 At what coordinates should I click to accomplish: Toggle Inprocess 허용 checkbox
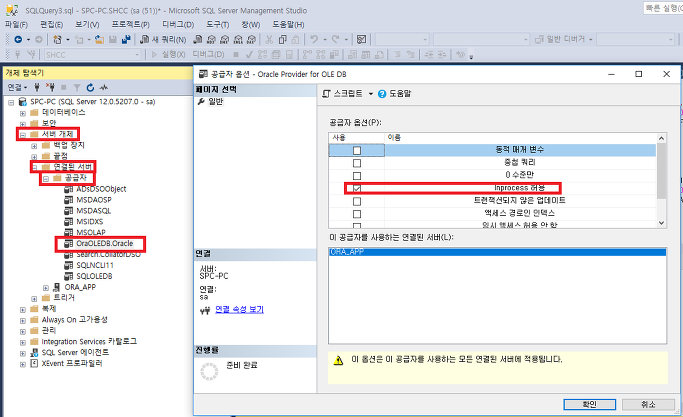(x=357, y=189)
